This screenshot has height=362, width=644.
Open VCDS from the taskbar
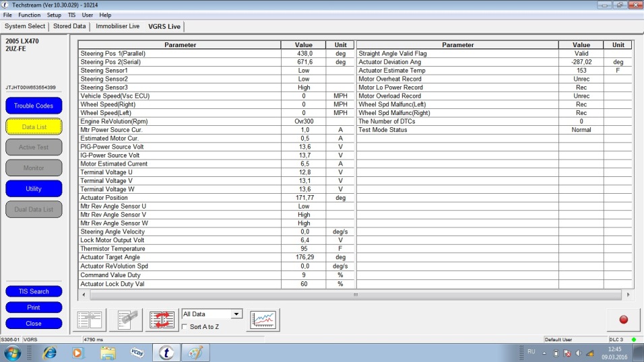(x=136, y=353)
